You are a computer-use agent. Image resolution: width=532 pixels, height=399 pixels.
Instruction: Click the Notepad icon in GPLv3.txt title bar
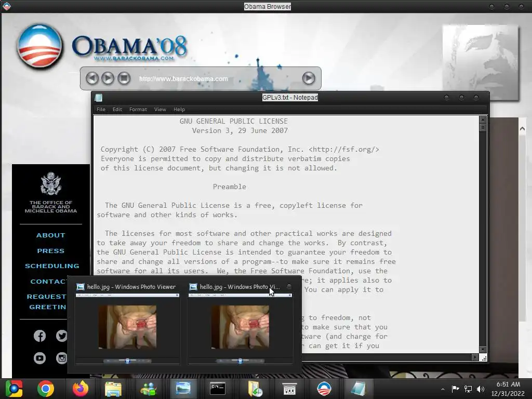pyautogui.click(x=99, y=97)
